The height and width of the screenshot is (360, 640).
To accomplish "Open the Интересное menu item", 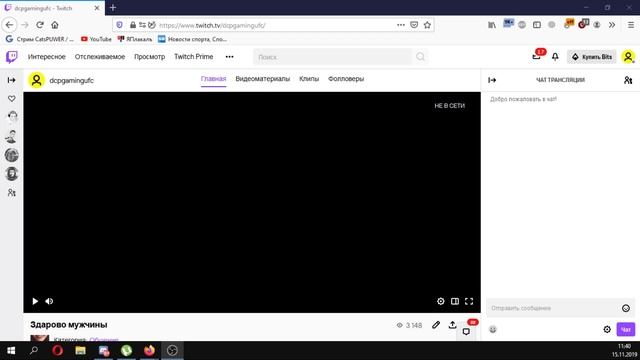I will (47, 57).
